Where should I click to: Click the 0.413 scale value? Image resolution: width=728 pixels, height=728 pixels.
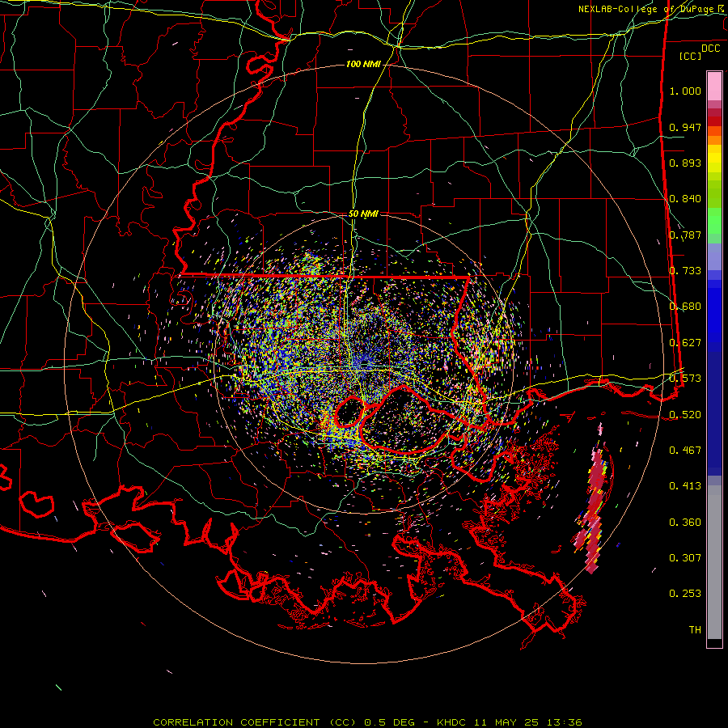(685, 486)
